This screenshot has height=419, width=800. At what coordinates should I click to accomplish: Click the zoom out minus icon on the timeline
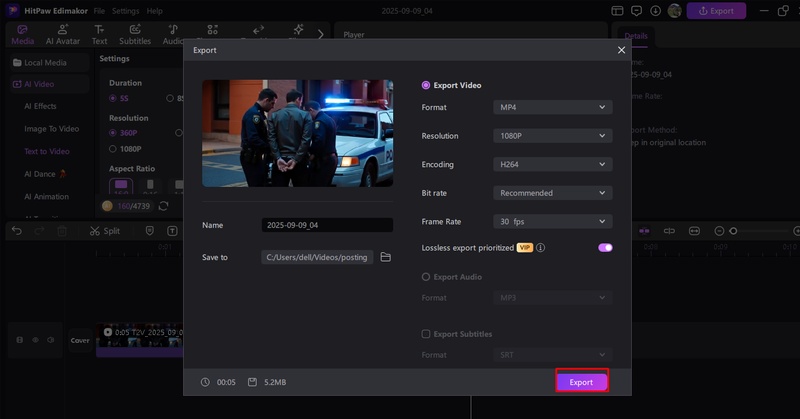click(x=719, y=231)
